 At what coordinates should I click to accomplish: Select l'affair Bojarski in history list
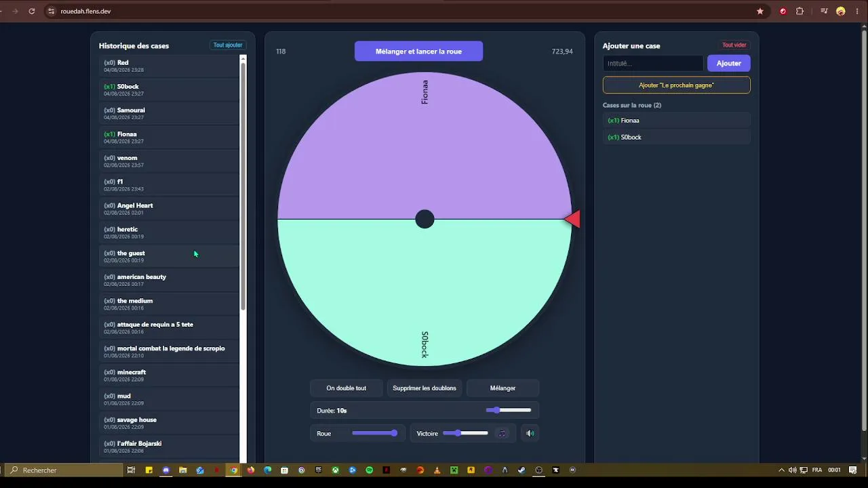pyautogui.click(x=169, y=447)
